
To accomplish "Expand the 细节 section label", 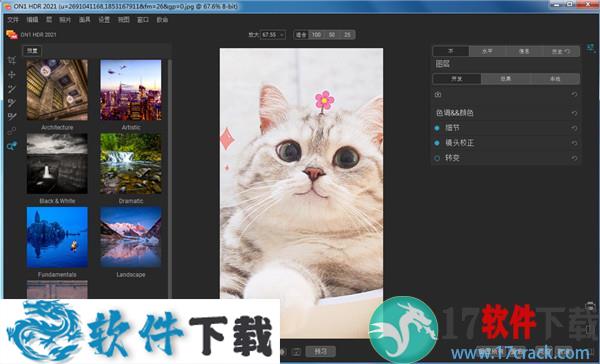I will [x=452, y=128].
